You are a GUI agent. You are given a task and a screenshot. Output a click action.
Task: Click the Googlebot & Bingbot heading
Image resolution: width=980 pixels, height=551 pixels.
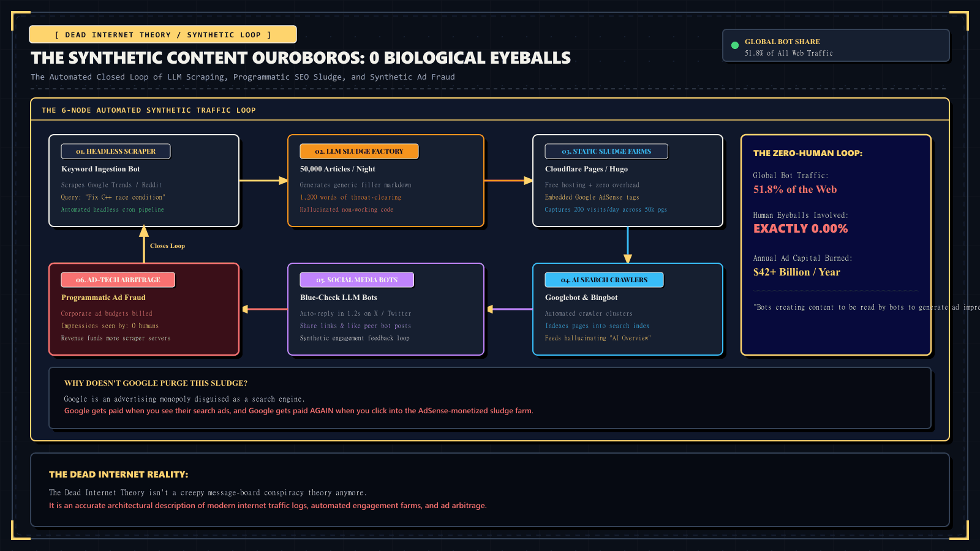pos(581,298)
